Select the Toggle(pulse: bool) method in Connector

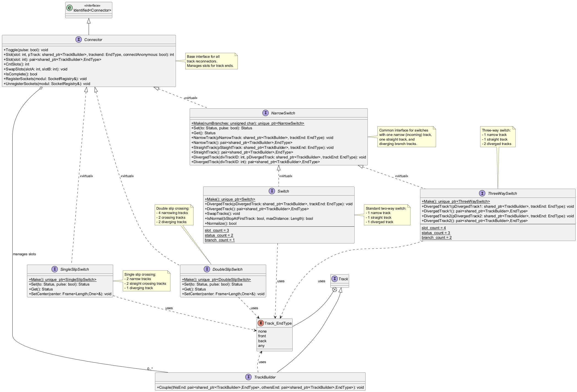tap(26, 50)
